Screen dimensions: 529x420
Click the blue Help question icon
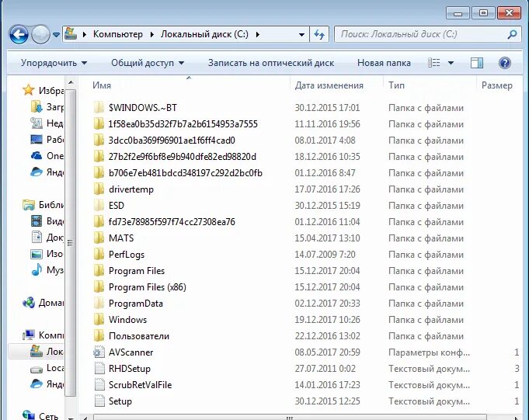[505, 63]
